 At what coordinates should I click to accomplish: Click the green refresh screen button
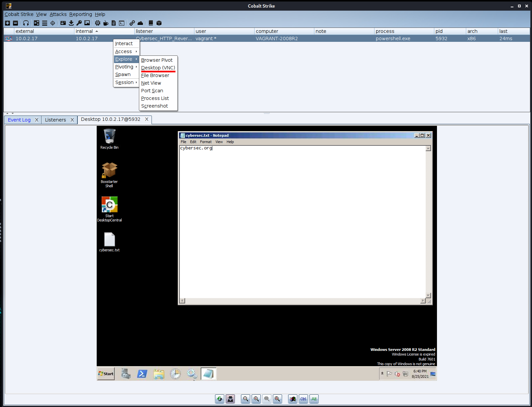pyautogui.click(x=220, y=399)
